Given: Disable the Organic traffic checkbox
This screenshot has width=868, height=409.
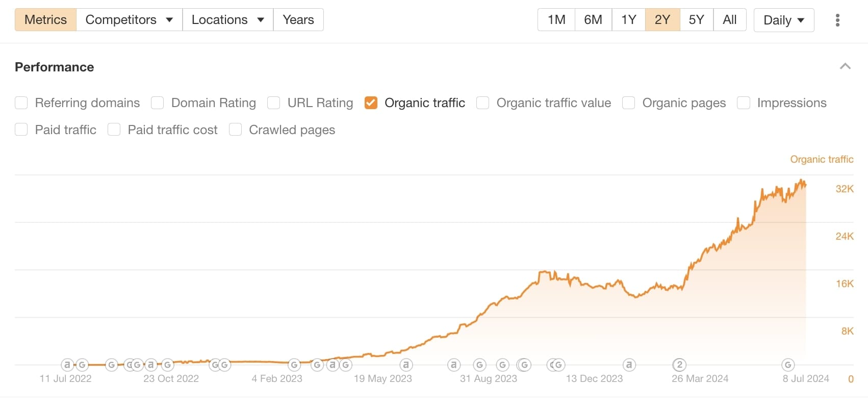Looking at the screenshot, I should click(x=371, y=103).
